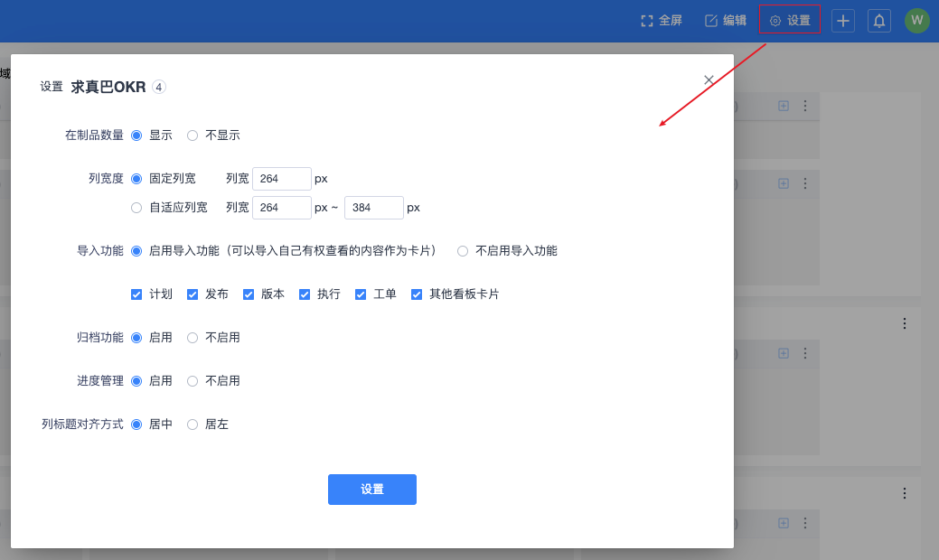Viewport: 939px width, 560px height.
Task: Open the notification bell
Action: click(x=879, y=21)
